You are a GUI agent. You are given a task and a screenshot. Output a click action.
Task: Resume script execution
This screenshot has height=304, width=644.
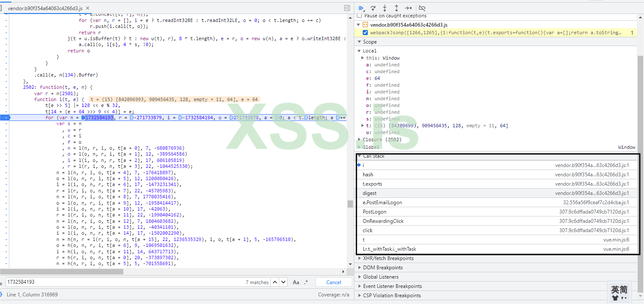click(361, 8)
